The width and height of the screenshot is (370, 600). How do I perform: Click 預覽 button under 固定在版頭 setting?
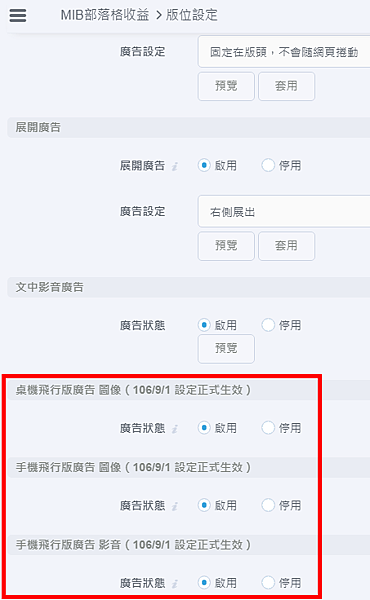226,86
